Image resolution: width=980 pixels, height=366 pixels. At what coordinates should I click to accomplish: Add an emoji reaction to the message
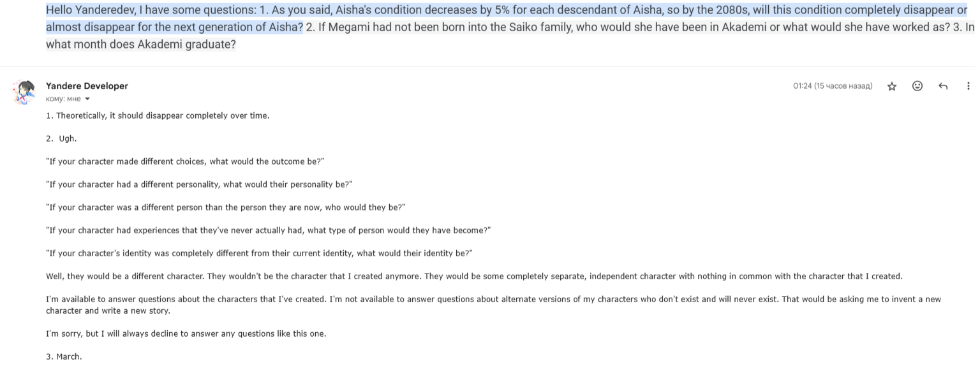(x=917, y=86)
